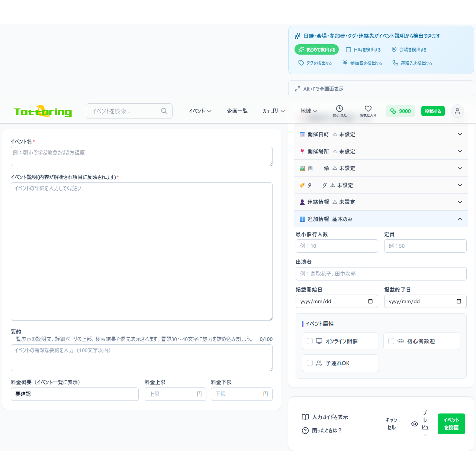Screen dimensions: 476x451
Task: Expand the タグ section
Action: click(x=381, y=185)
